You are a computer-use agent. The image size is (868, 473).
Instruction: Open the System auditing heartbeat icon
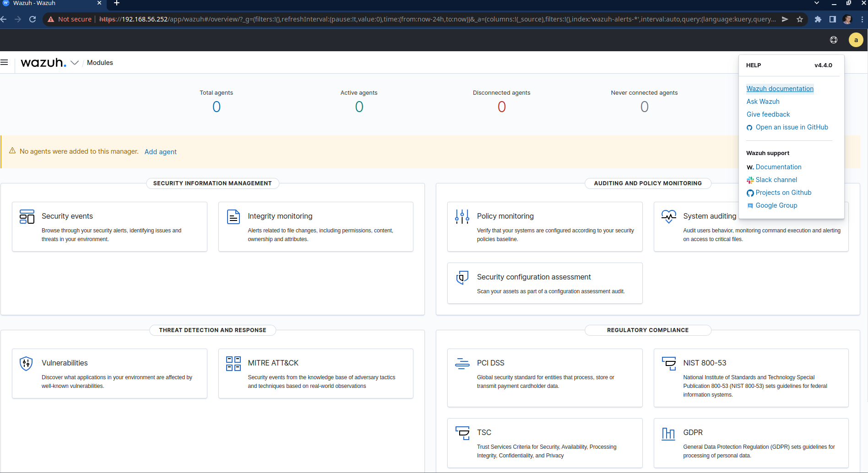(x=668, y=216)
